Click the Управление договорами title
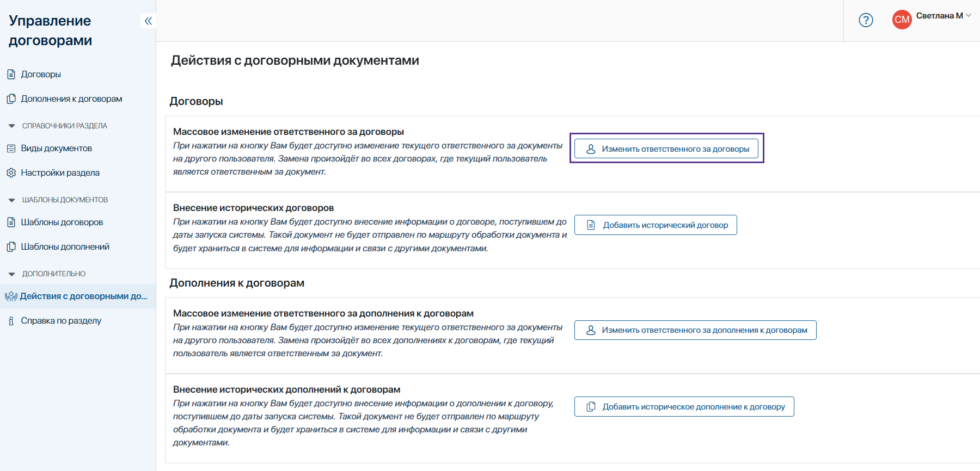The width and height of the screenshot is (980, 471). click(x=50, y=30)
